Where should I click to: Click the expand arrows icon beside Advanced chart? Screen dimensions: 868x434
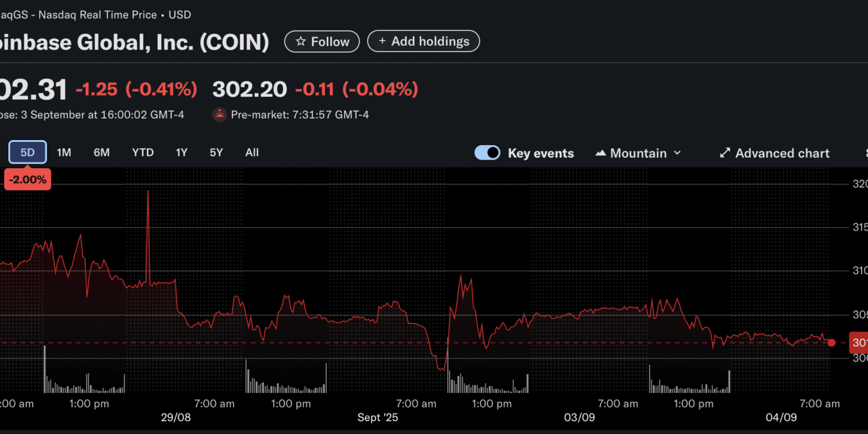tap(725, 153)
